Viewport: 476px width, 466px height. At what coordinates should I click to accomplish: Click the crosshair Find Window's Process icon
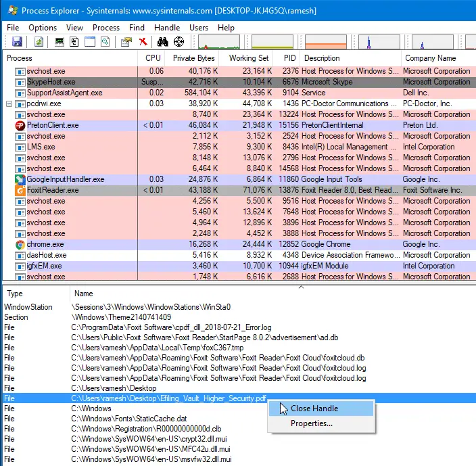point(178,41)
